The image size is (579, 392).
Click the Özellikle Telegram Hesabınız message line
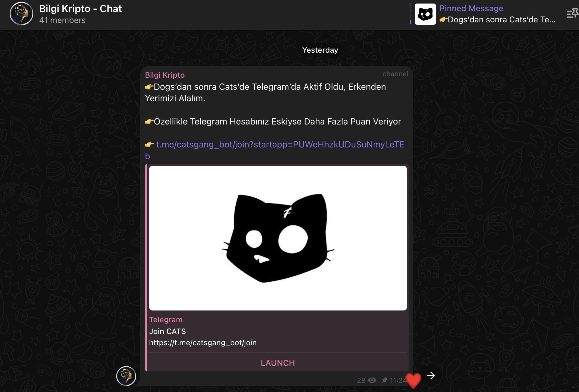coord(273,122)
